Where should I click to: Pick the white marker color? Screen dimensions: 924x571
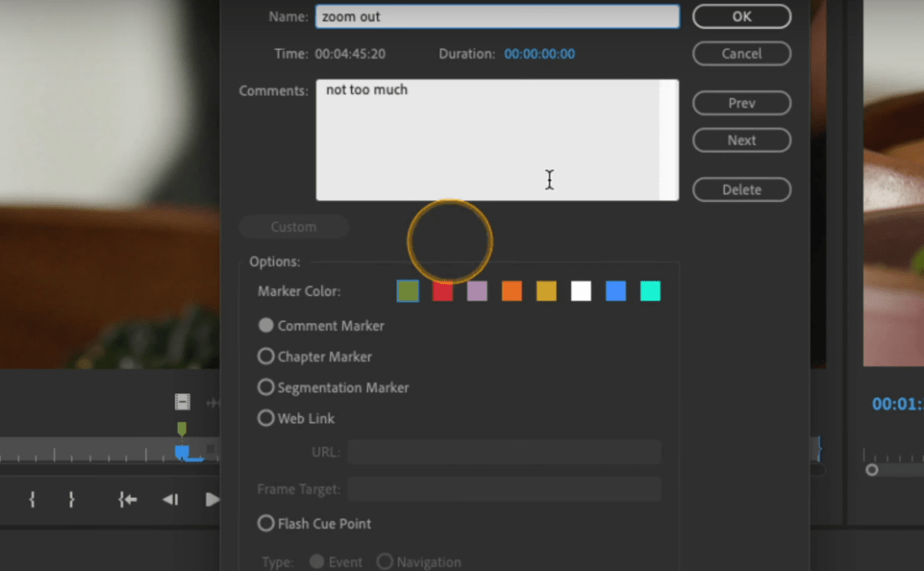pyautogui.click(x=581, y=291)
